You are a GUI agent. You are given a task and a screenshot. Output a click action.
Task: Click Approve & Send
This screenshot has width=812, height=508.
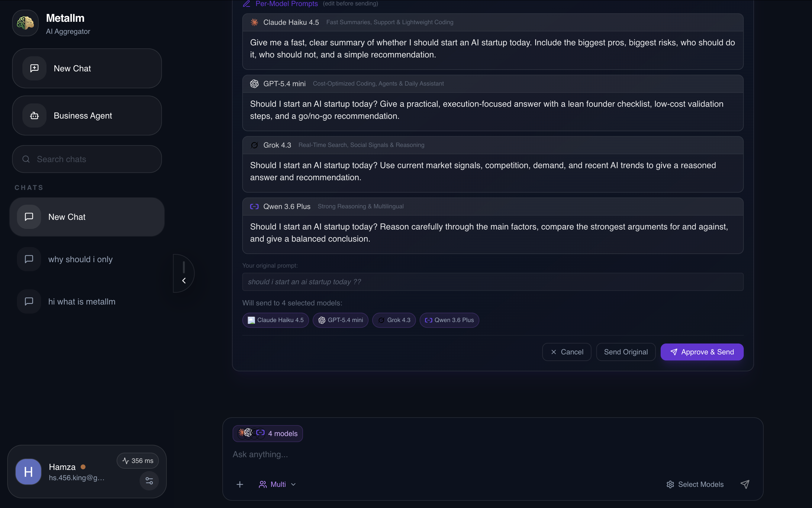702,352
